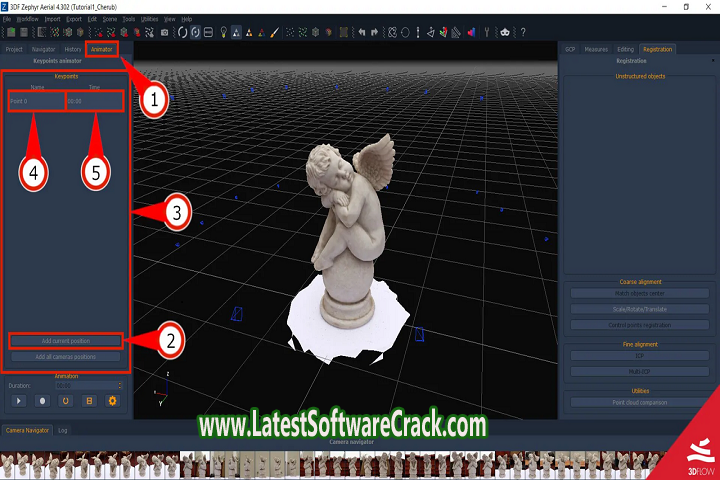Click the camera screenshot icon in toolbar

[x=164, y=32]
